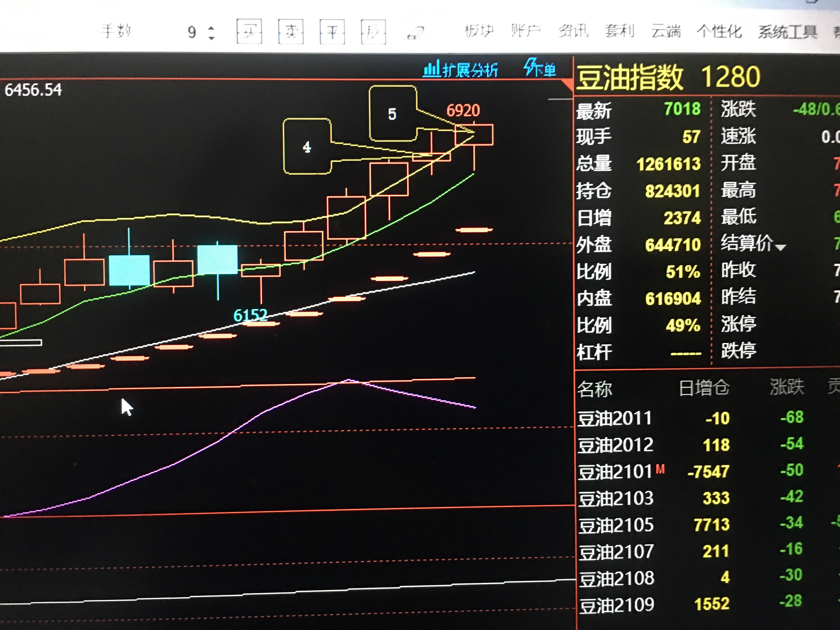
Task: Select the 豆油2105 contract row
Action: (616, 525)
